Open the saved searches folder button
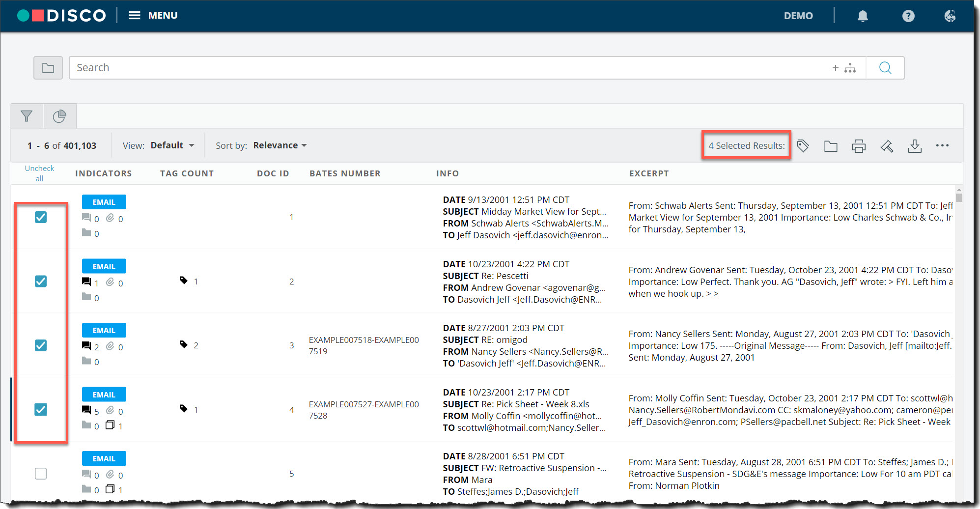Screen dimensions: 980x509 point(48,68)
